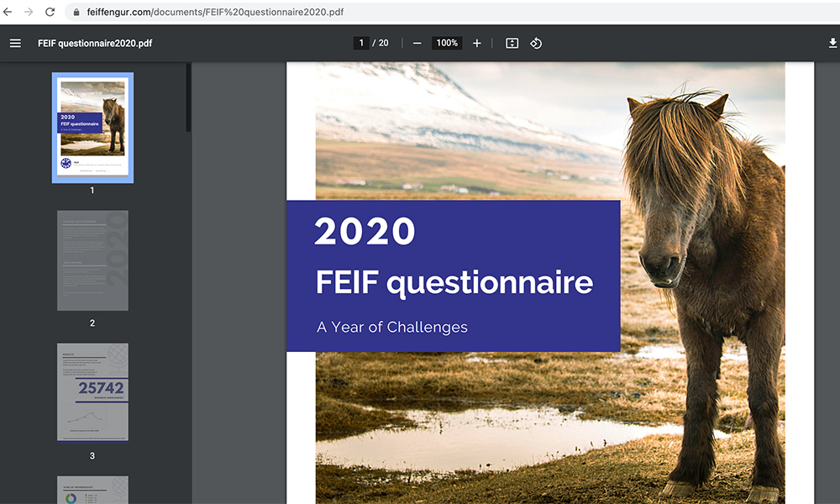The image size is (840, 504).
Task: Reload the page with the refresh icon
Action: [50, 12]
